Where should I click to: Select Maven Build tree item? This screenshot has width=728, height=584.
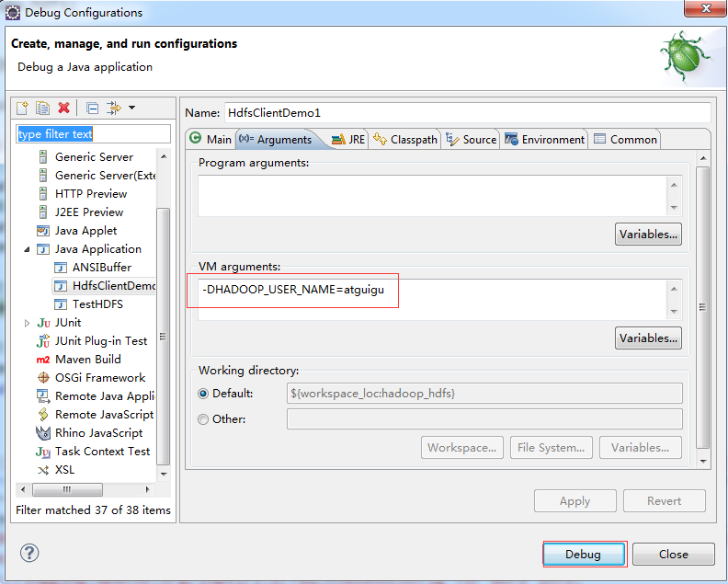(x=79, y=360)
